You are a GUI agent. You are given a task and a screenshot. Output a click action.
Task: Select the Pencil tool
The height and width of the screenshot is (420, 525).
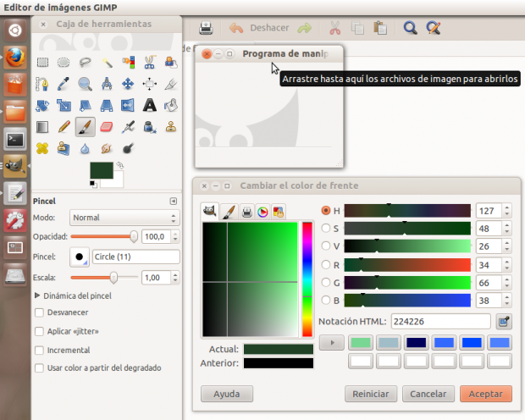(x=64, y=127)
